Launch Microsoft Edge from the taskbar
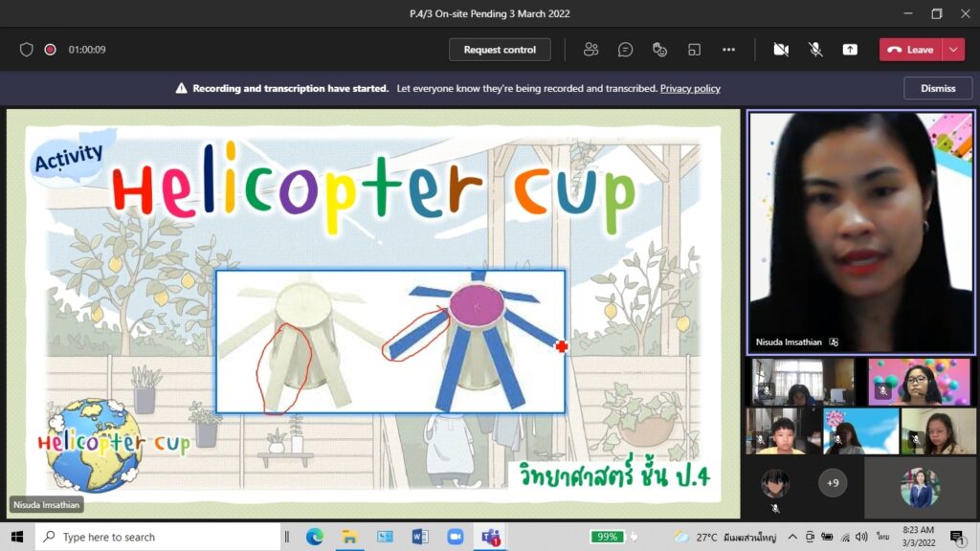This screenshot has height=551, width=980. click(x=315, y=537)
